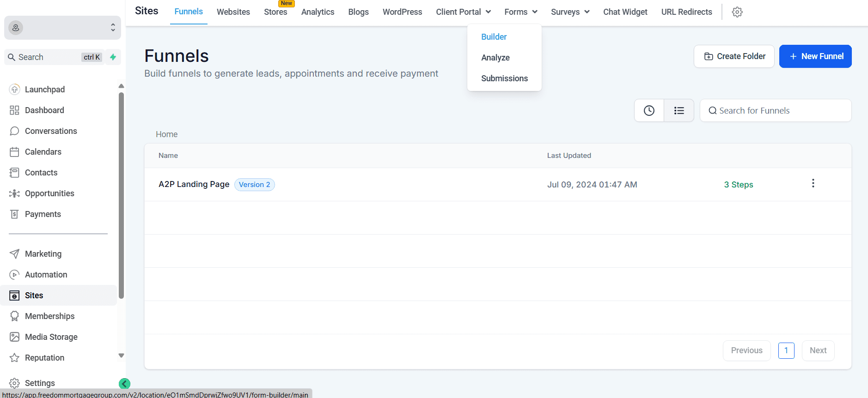Click the New Funnel button
This screenshot has width=868, height=398.
815,56
